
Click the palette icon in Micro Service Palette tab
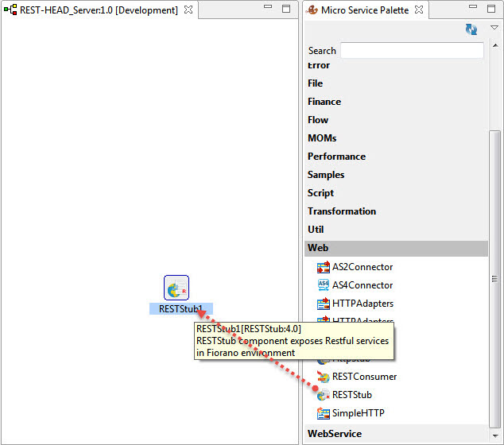click(x=312, y=10)
